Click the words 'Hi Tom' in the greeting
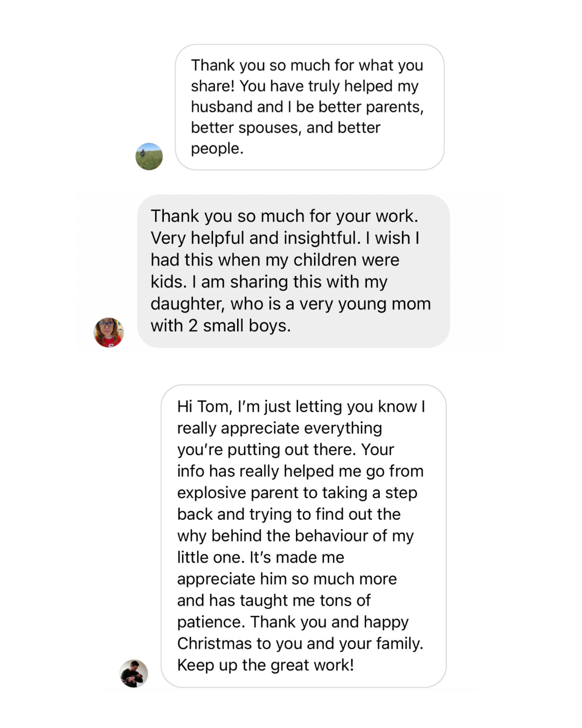 tap(205, 407)
